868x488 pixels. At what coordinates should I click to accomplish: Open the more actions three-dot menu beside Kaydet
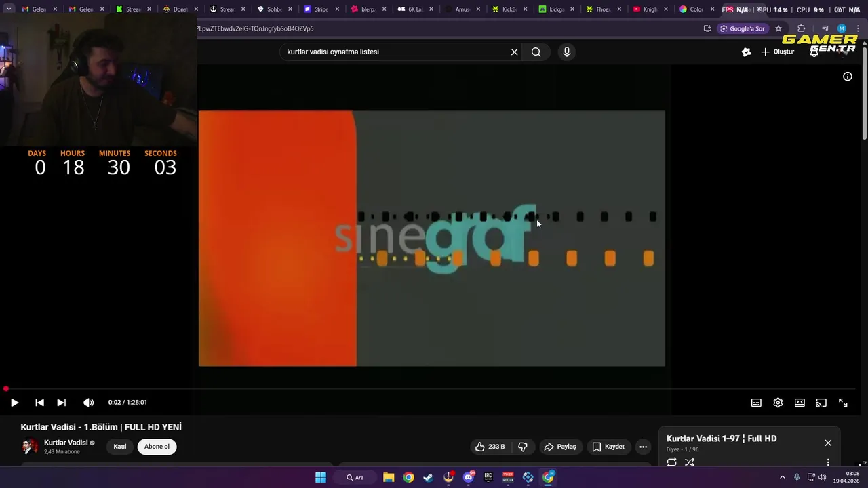click(x=643, y=447)
